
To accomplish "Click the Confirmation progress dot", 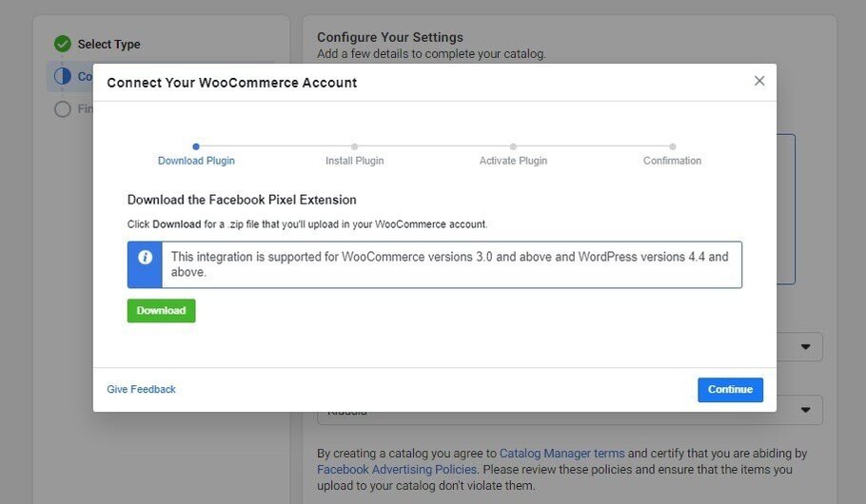I will pos(672,146).
